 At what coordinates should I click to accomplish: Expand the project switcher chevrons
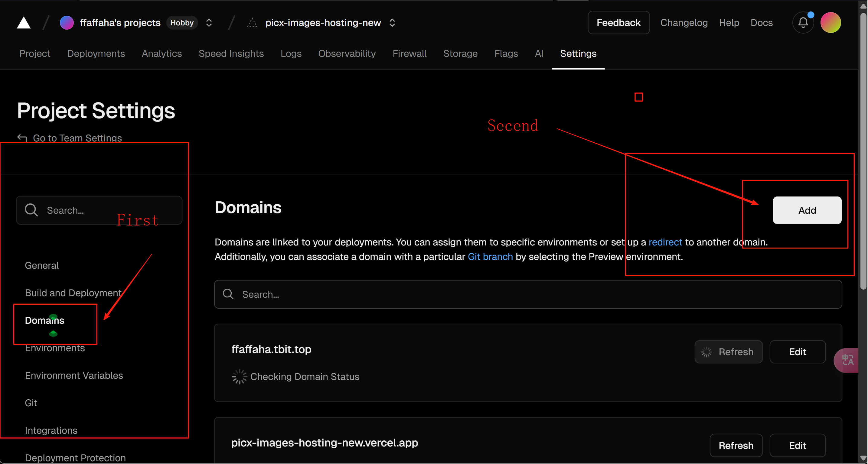coord(392,23)
